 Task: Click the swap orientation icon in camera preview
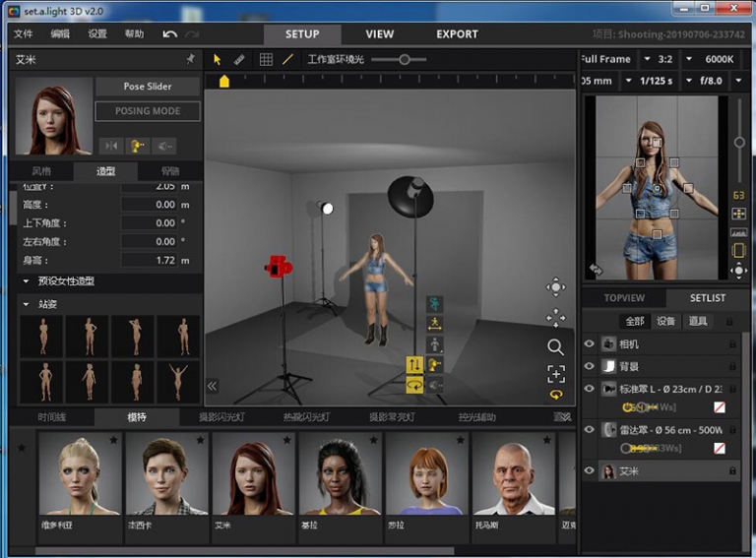click(x=596, y=270)
